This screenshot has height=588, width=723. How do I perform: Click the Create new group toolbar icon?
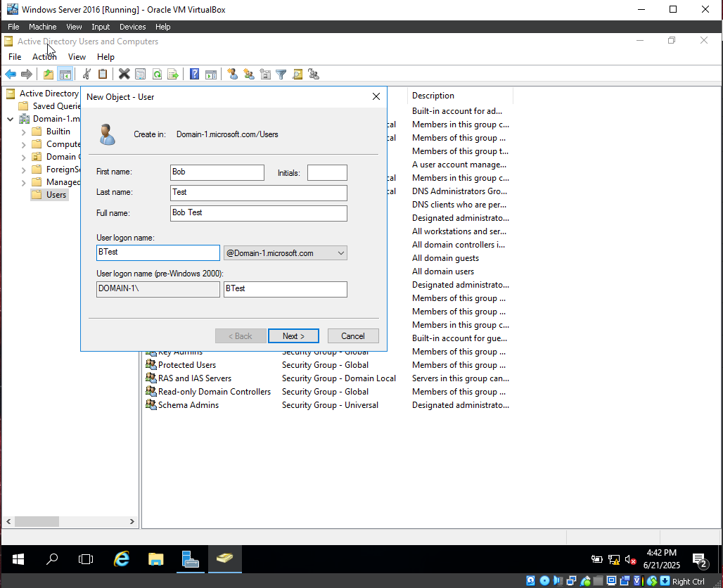pos(249,75)
